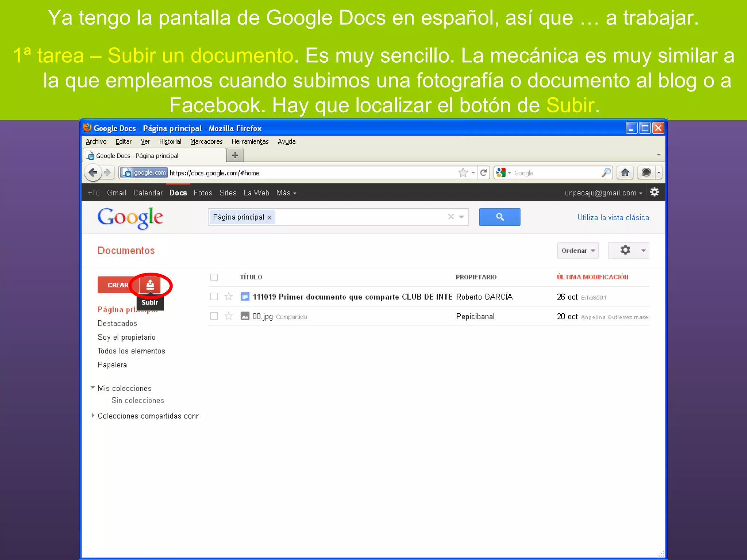Open Calendar in the Google bar
This screenshot has width=747, height=560.
pyautogui.click(x=148, y=193)
